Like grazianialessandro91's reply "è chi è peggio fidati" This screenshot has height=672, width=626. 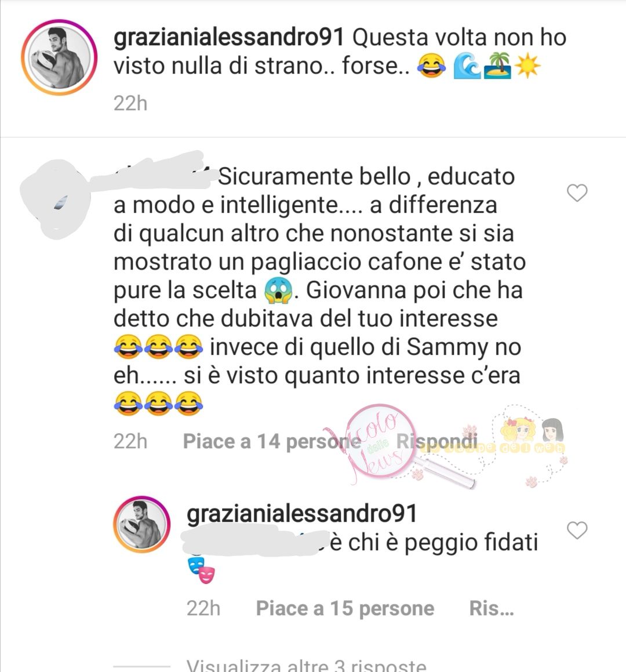(577, 531)
